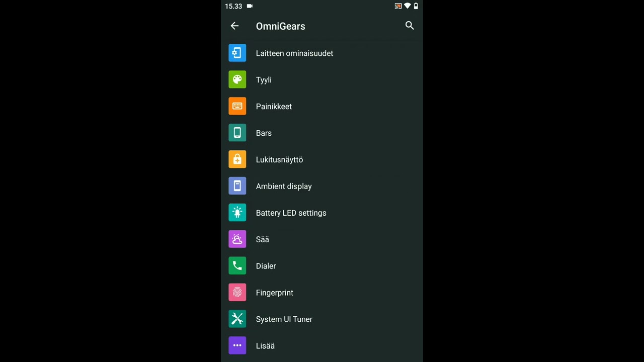The height and width of the screenshot is (362, 644).
Task: Tap the cast icon in status bar
Action: [398, 6]
